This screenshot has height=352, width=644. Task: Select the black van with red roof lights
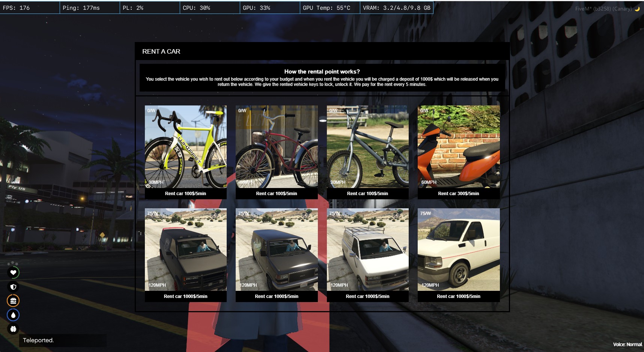point(186,250)
